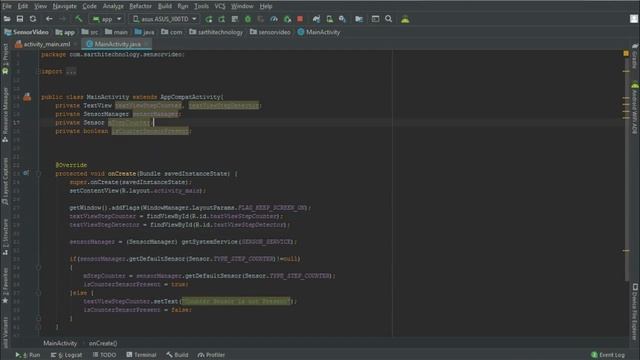
Task: Click the MainActivity breadcrumb class item
Action: click(319, 32)
